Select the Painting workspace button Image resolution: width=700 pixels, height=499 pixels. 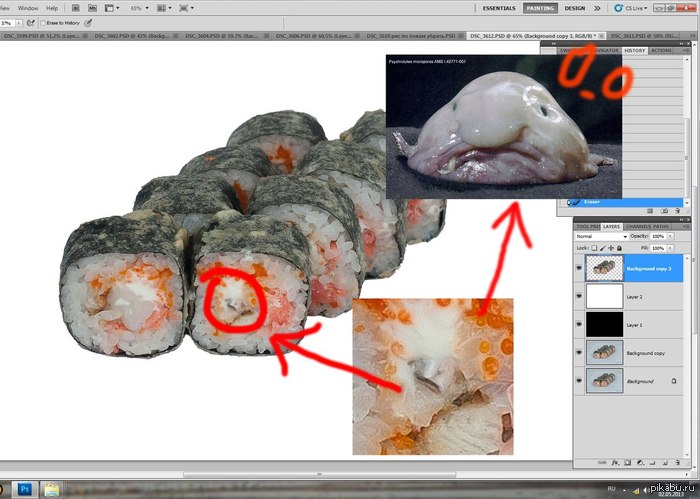[540, 7]
